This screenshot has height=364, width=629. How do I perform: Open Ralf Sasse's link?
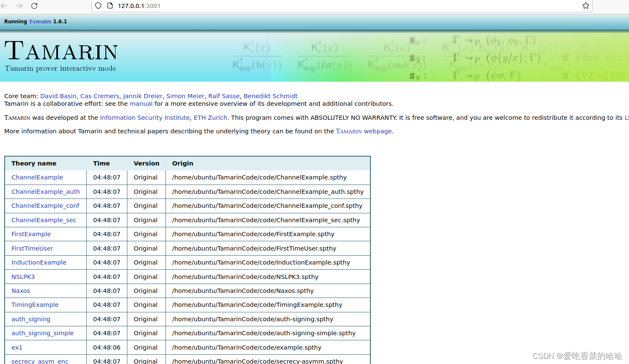224,96
